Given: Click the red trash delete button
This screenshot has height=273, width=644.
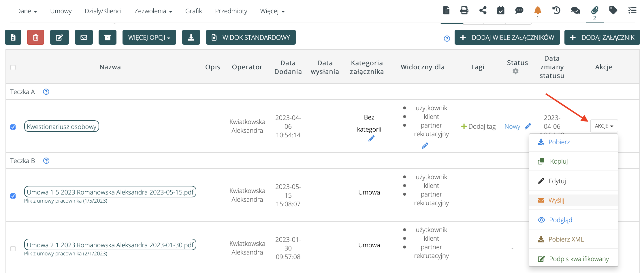Looking at the screenshot, I should [35, 38].
